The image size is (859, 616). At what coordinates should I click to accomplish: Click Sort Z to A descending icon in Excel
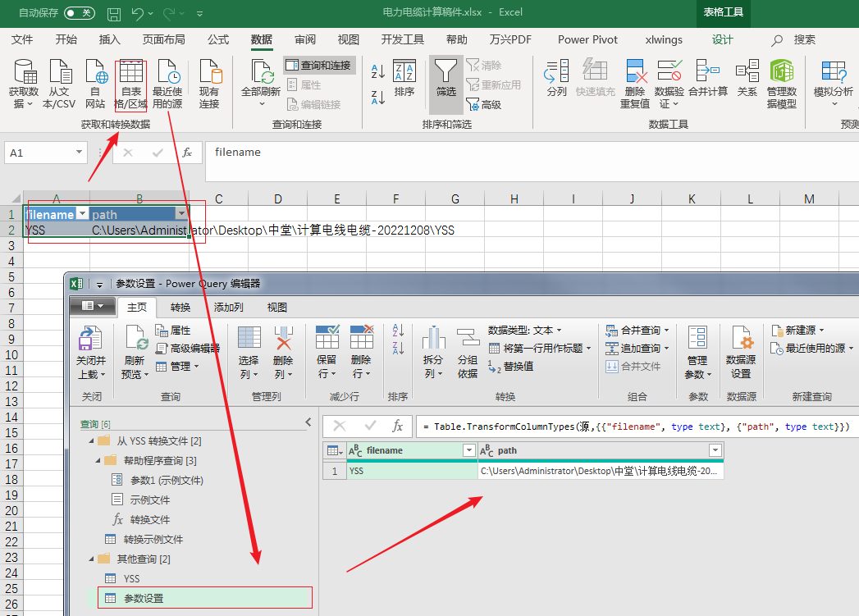(x=378, y=97)
